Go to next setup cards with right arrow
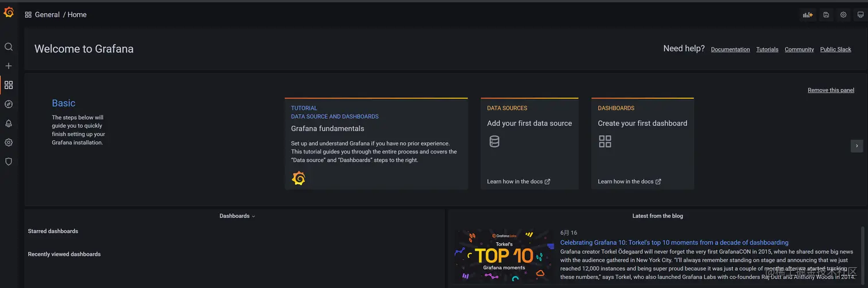The height and width of the screenshot is (288, 868). point(857,146)
